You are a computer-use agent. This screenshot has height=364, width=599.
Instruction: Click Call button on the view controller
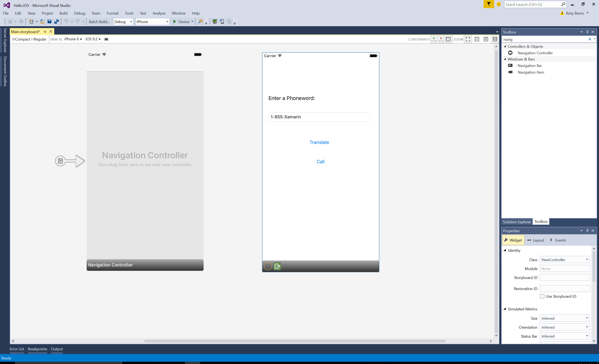[320, 161]
